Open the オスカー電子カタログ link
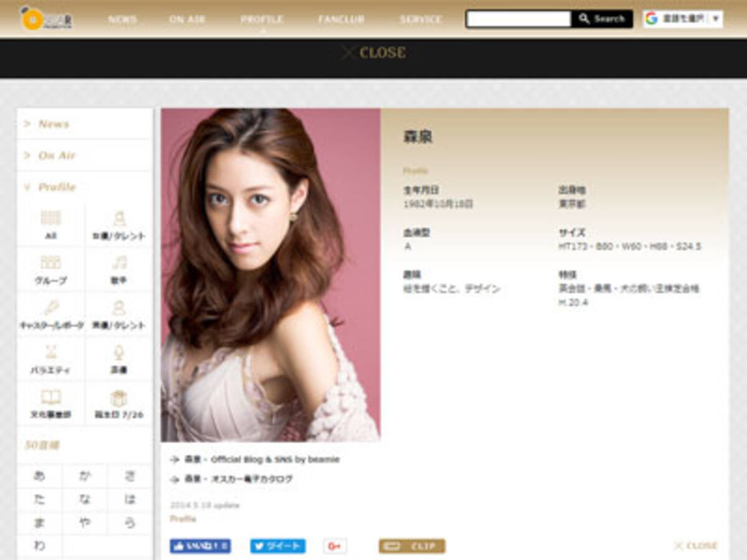Screen dimensions: 747x560 [x=238, y=479]
